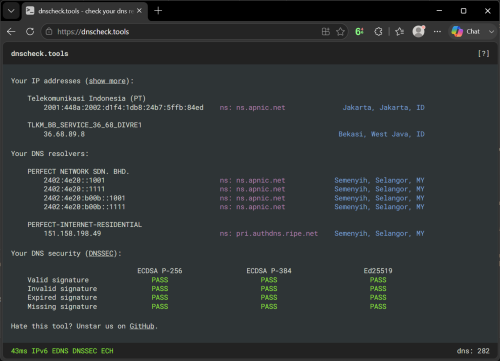This screenshot has width=500, height=361.
Task: Click Jakarta, Jakarta, ID location
Action: (384, 108)
